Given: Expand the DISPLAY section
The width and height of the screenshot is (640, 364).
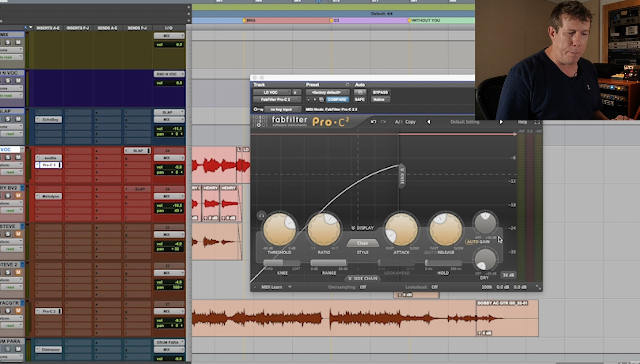Looking at the screenshot, I should (362, 228).
